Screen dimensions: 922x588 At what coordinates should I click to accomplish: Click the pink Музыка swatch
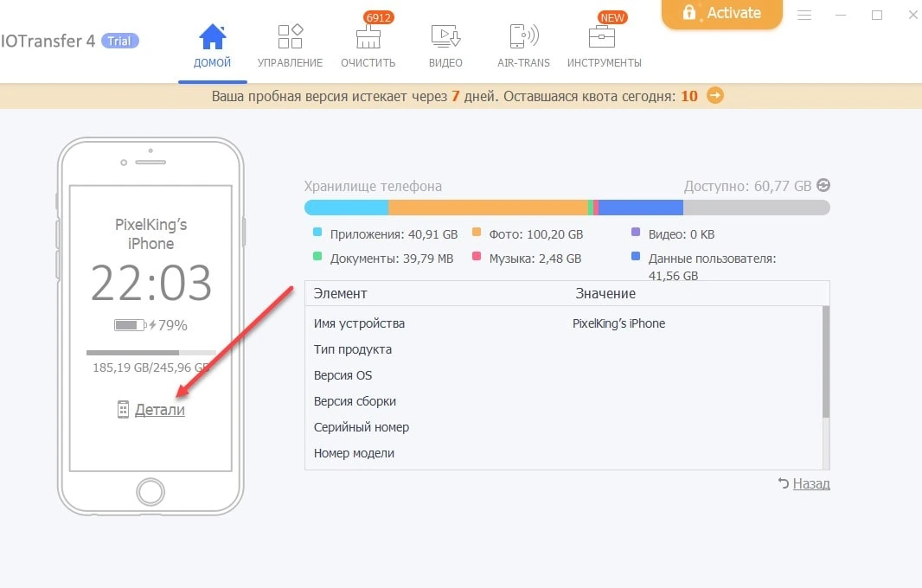(477, 256)
